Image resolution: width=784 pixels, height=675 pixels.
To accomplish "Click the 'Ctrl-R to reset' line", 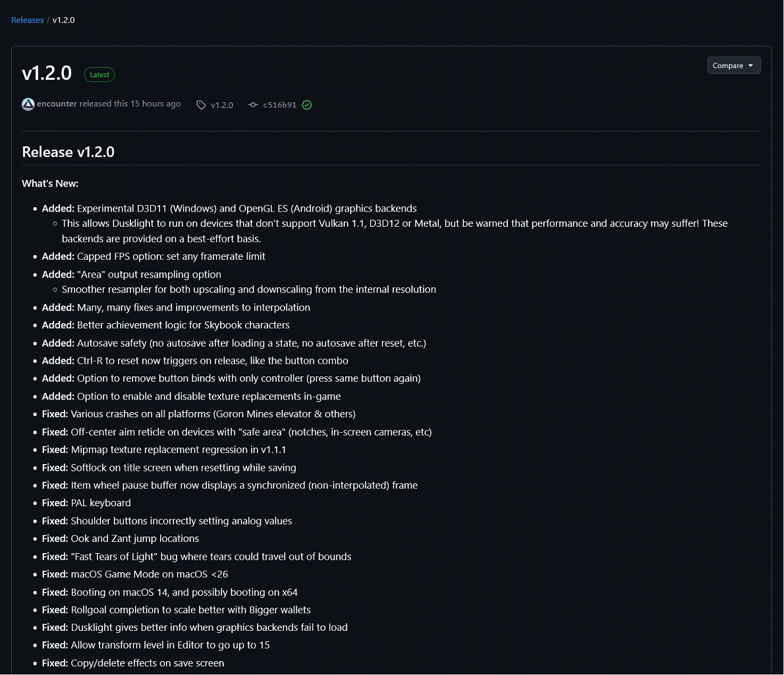I will (x=195, y=361).
